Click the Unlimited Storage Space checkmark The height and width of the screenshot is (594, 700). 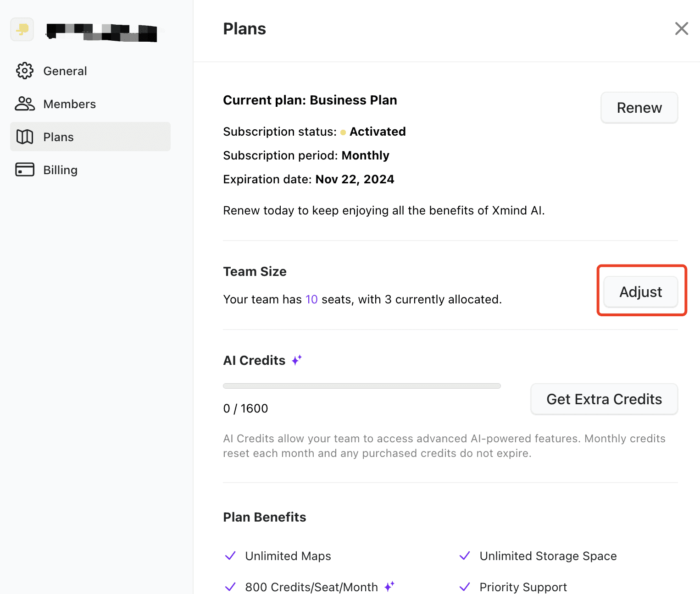(465, 555)
